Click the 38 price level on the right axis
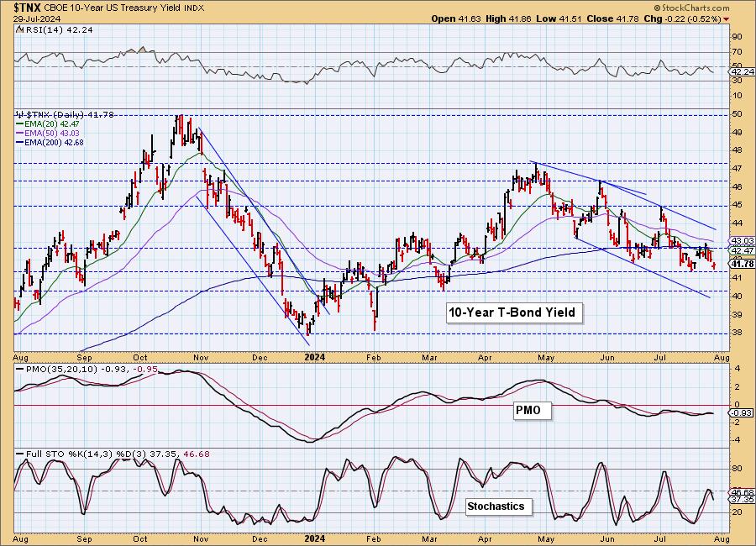 click(x=737, y=333)
